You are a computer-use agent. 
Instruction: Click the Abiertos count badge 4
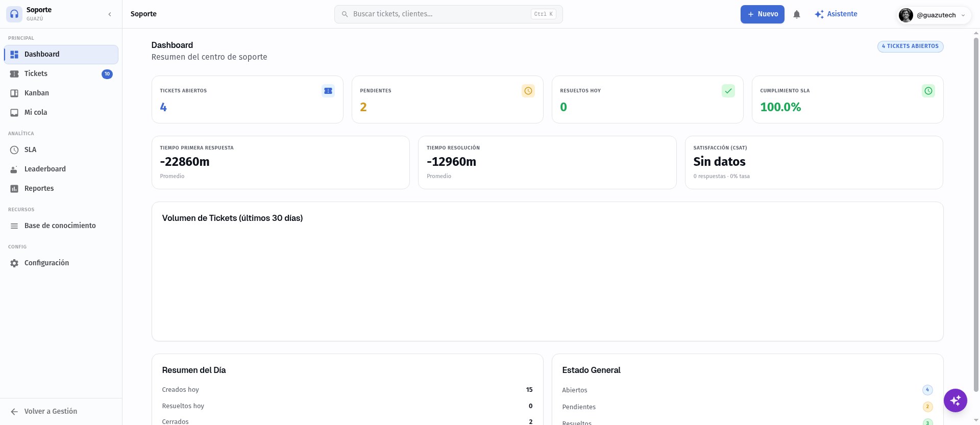click(927, 390)
